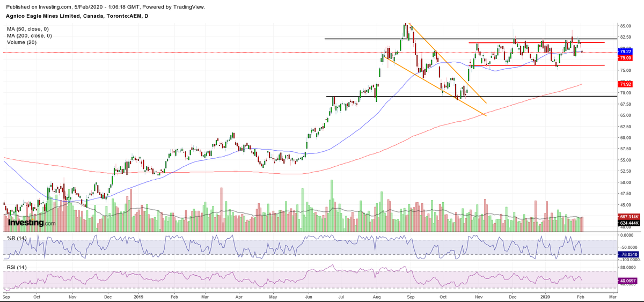This screenshot has width=644, height=302.
Task: Click the 45.00 price axis label
Action: [625, 205]
